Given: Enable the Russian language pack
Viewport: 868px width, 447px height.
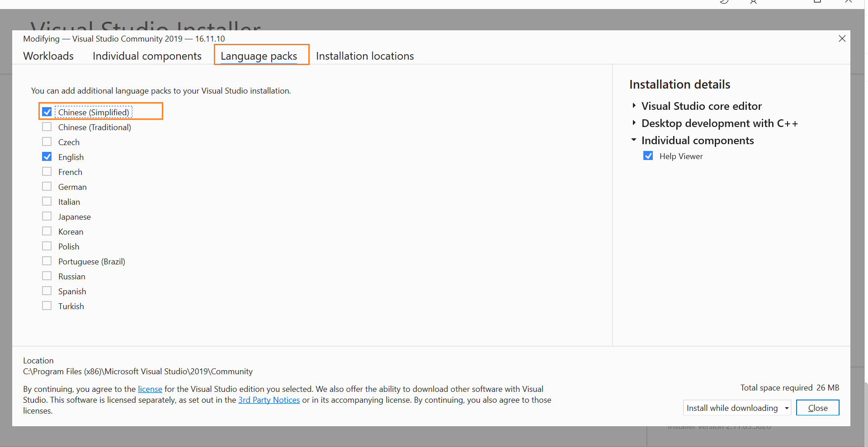Looking at the screenshot, I should point(47,276).
